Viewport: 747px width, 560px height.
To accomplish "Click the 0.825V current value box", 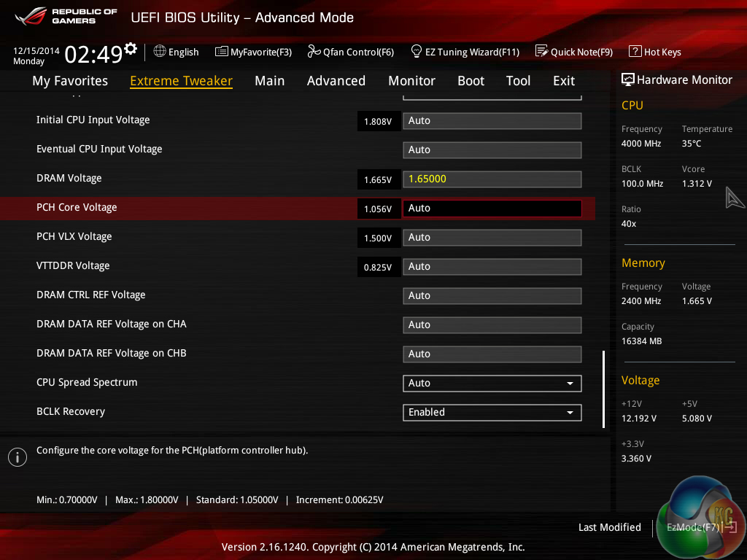I will (379, 267).
